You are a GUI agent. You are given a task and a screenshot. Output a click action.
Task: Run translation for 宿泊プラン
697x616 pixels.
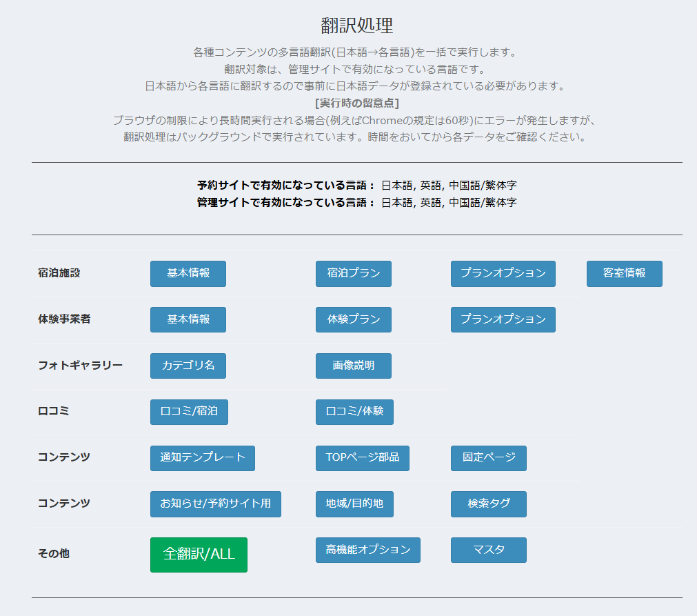pos(353,274)
